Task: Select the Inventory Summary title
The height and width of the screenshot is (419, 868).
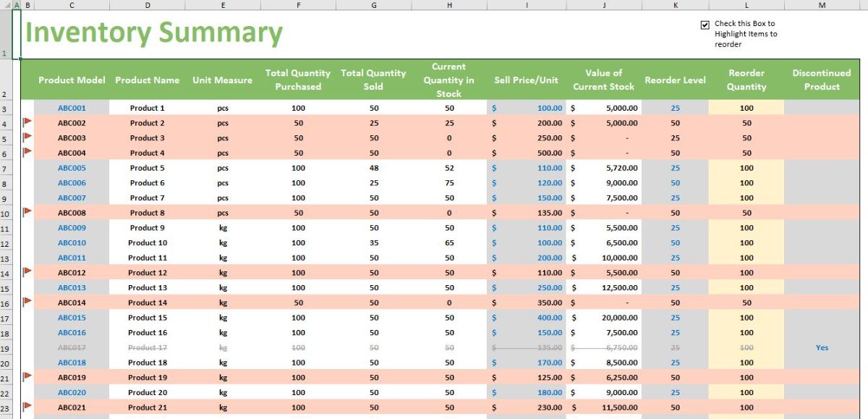Action: coord(153,33)
